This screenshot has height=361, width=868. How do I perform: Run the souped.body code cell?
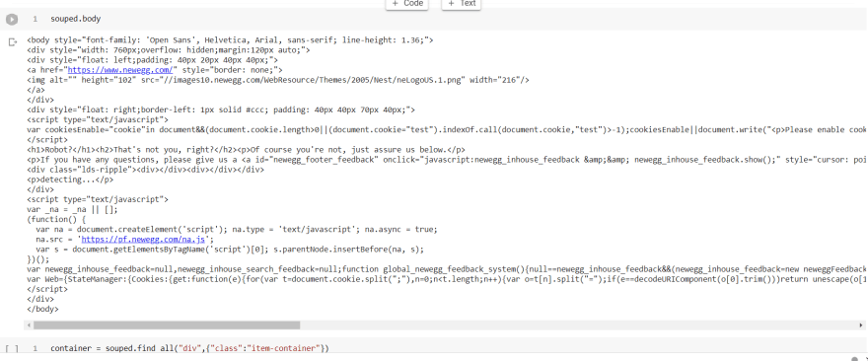12,20
